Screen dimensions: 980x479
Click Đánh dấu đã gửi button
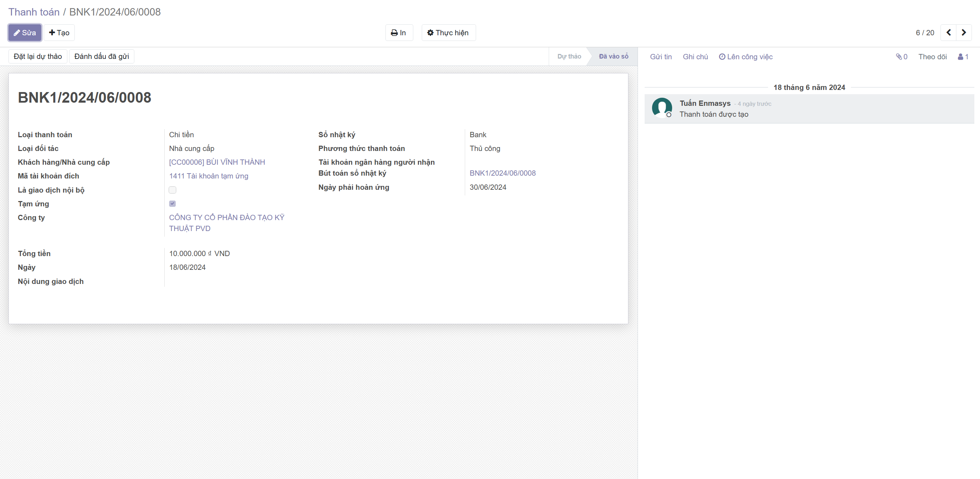102,56
